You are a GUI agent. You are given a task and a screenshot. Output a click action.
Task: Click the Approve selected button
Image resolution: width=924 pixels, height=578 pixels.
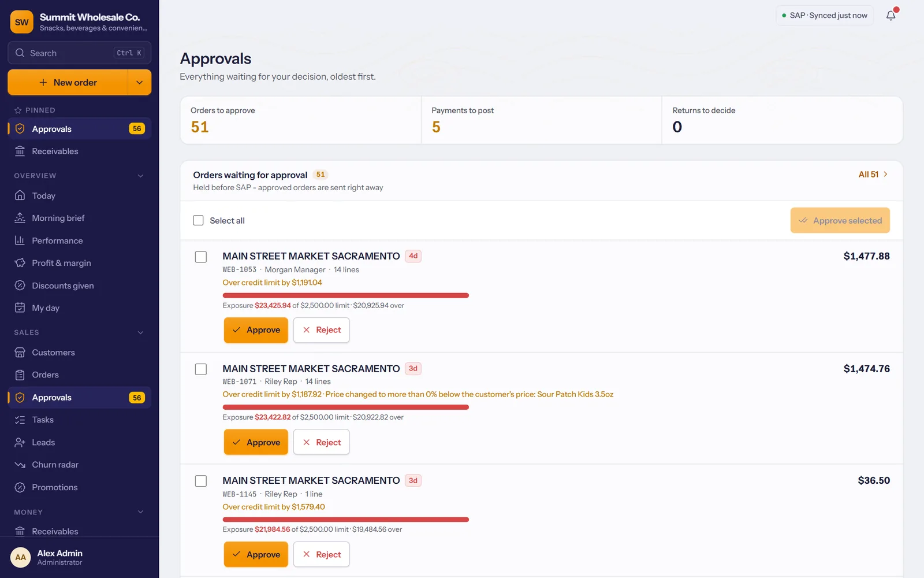840,220
